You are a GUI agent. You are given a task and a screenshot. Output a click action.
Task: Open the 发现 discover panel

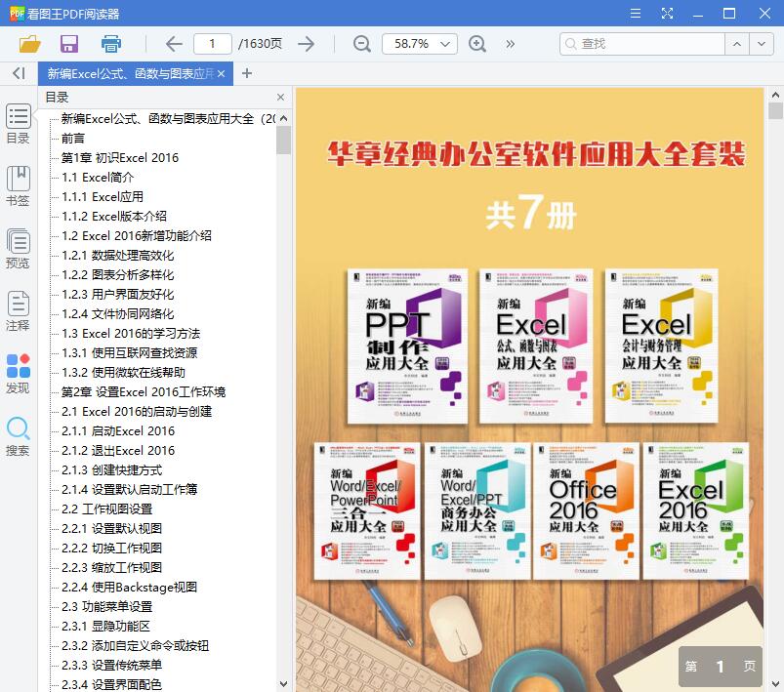[x=18, y=374]
